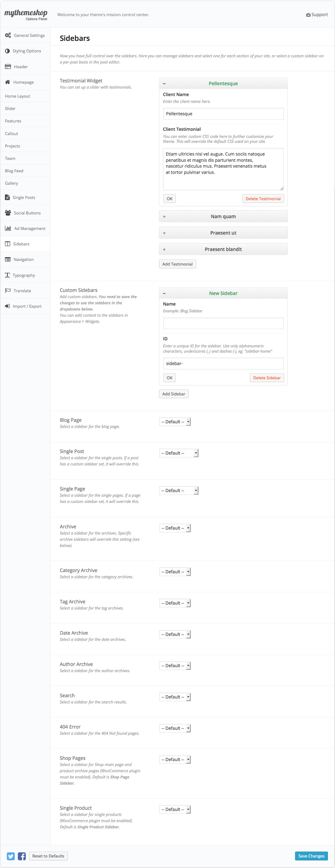Image resolution: width=335 pixels, height=868 pixels.
Task: Open the Author Archive sidebar dropdown
Action: click(175, 666)
